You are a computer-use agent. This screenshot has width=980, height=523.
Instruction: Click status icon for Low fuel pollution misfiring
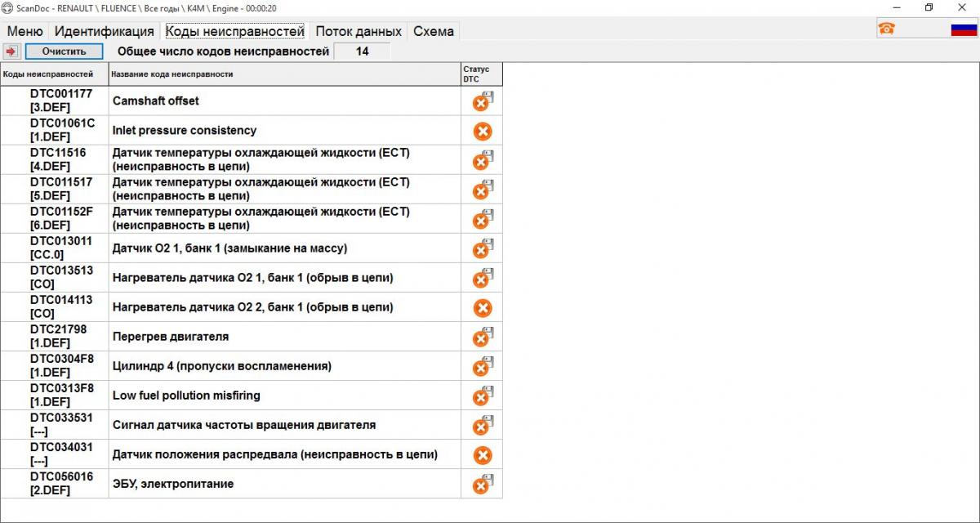pyautogui.click(x=483, y=396)
